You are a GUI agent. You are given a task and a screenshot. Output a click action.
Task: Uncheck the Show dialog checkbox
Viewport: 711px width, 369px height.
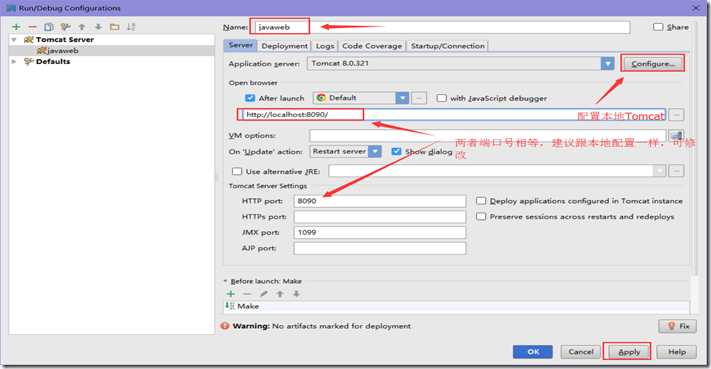[396, 151]
